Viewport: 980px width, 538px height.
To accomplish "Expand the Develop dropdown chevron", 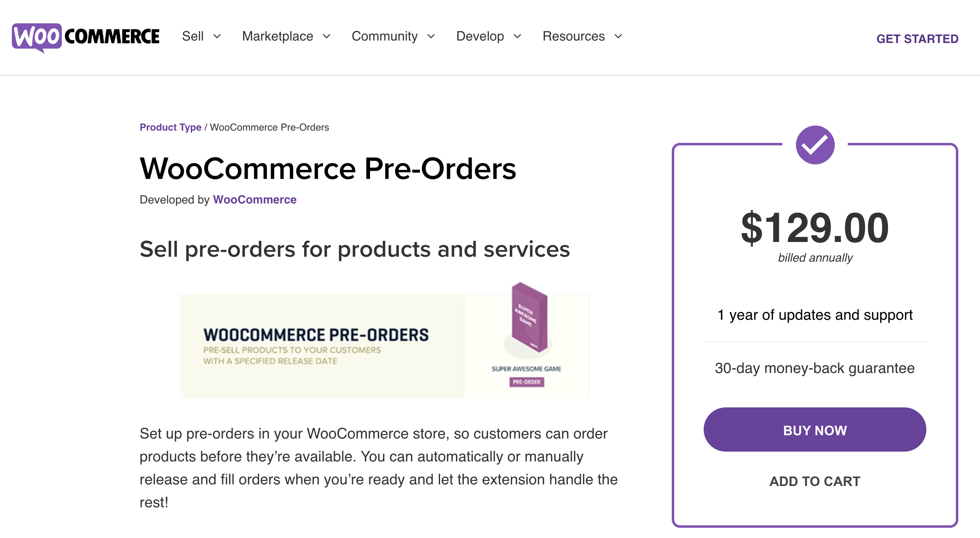I will 517,36.
